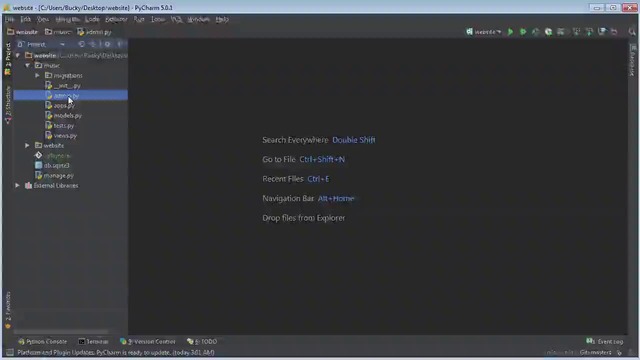Screen dimensions: 640x360
Task: Run website with coverage icon
Action: [x=536, y=32]
